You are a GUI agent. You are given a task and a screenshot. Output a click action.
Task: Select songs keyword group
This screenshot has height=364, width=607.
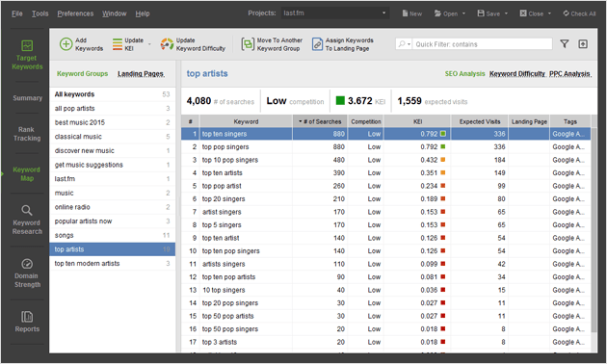click(113, 235)
